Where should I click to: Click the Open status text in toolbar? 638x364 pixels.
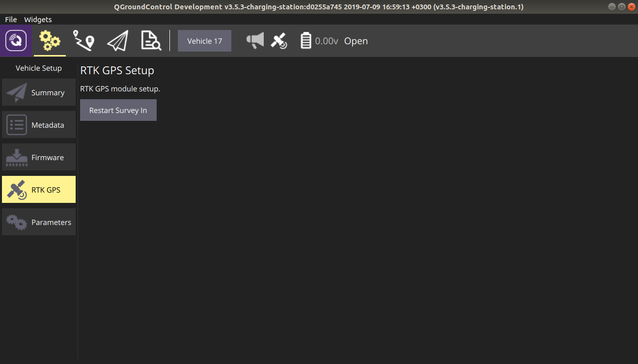356,41
